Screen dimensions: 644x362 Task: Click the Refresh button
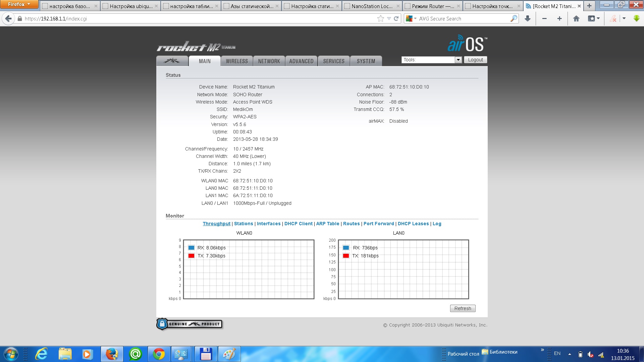pos(463,308)
